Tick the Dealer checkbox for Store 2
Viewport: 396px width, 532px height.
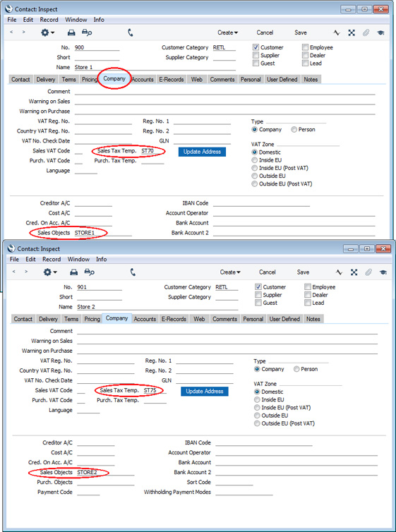308,295
